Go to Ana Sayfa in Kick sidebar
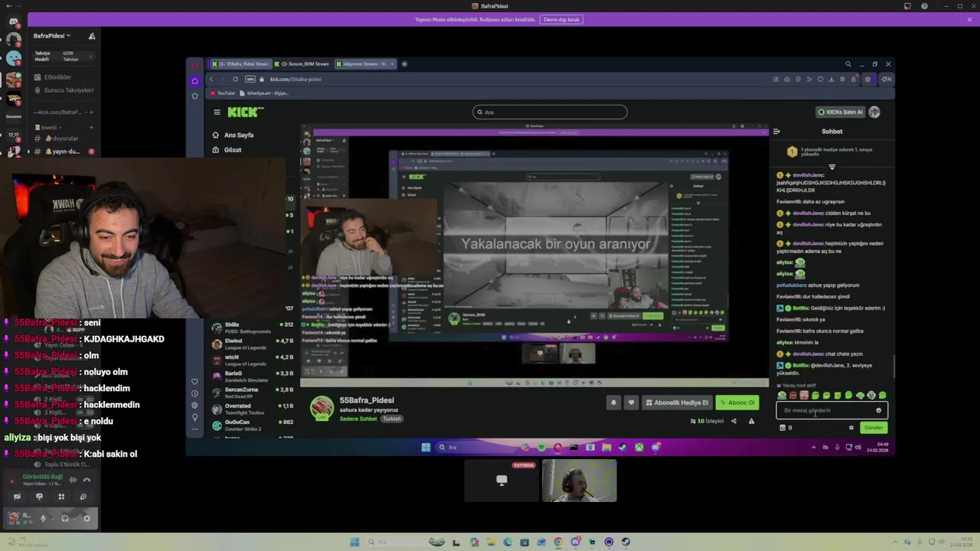The width and height of the screenshot is (980, 551). click(x=234, y=135)
